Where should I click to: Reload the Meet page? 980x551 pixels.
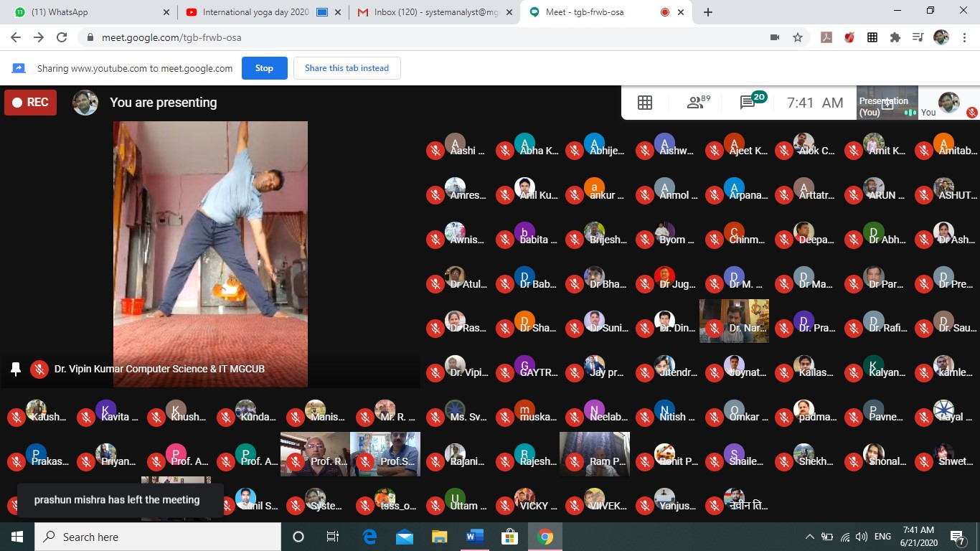(x=62, y=37)
